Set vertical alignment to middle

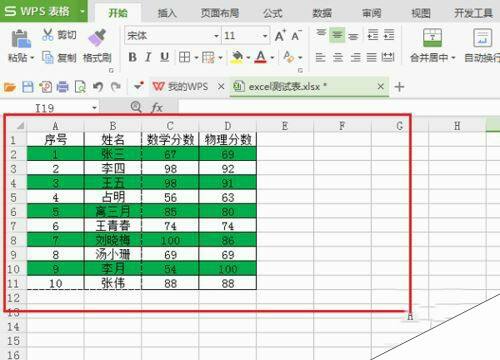tap(337, 35)
